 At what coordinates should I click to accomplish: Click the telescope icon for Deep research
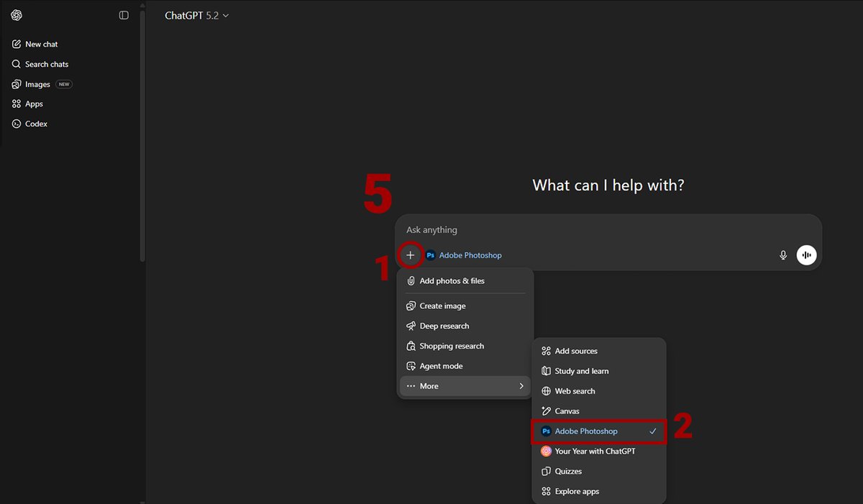click(411, 326)
